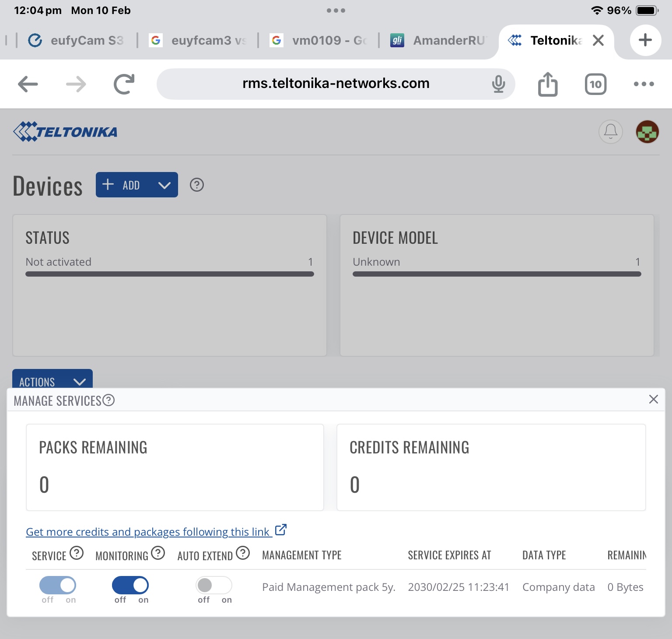Switch to the euyfcam3 vs Google tab
This screenshot has width=672, height=639.
pyautogui.click(x=198, y=40)
